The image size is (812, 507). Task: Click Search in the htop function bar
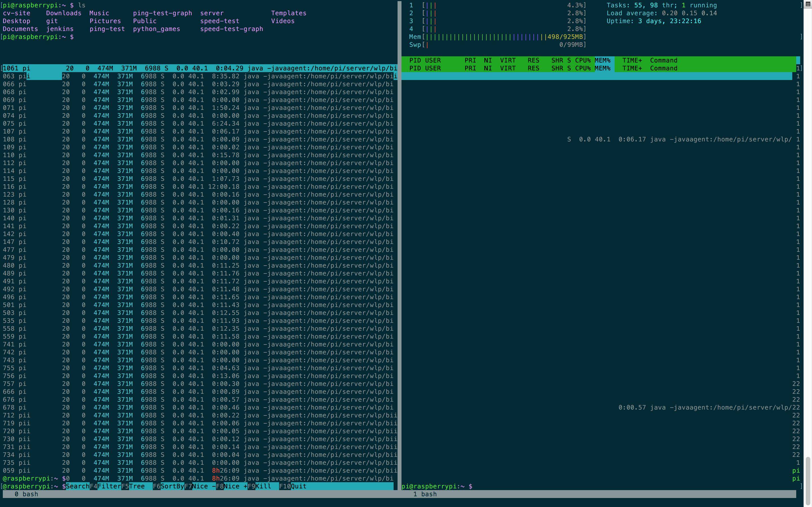[x=78, y=486]
